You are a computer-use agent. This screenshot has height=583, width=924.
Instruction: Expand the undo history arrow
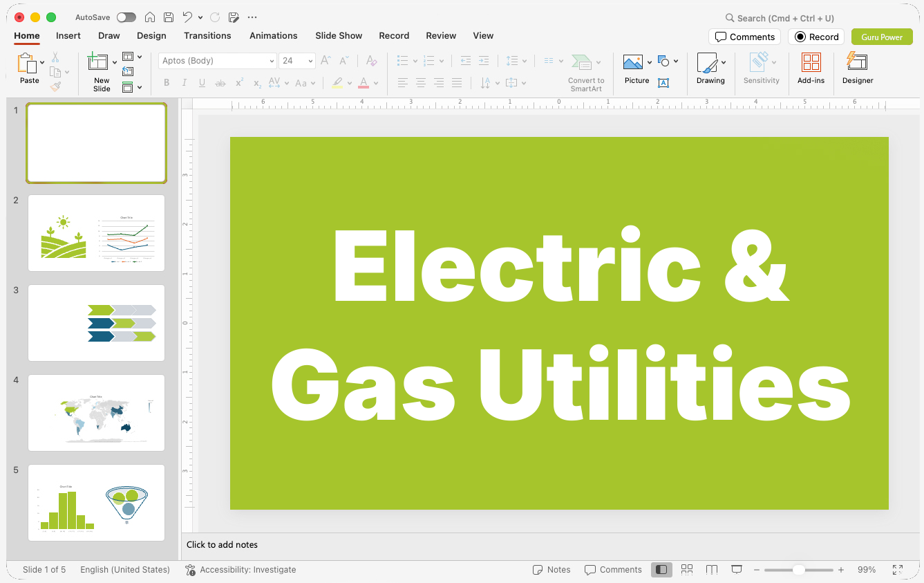point(200,17)
